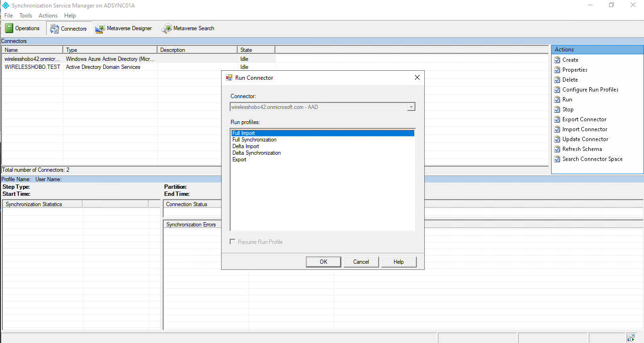Click the Export Connector action icon

point(557,119)
